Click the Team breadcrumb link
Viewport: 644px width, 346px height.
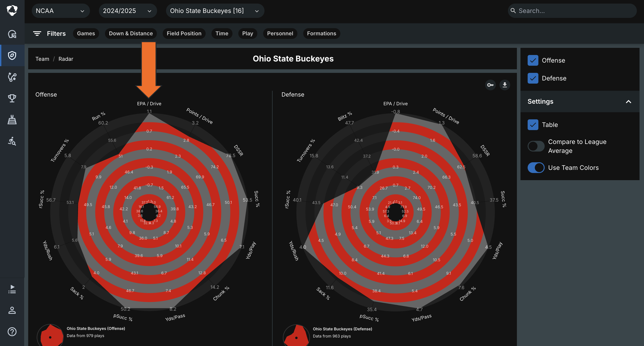42,59
